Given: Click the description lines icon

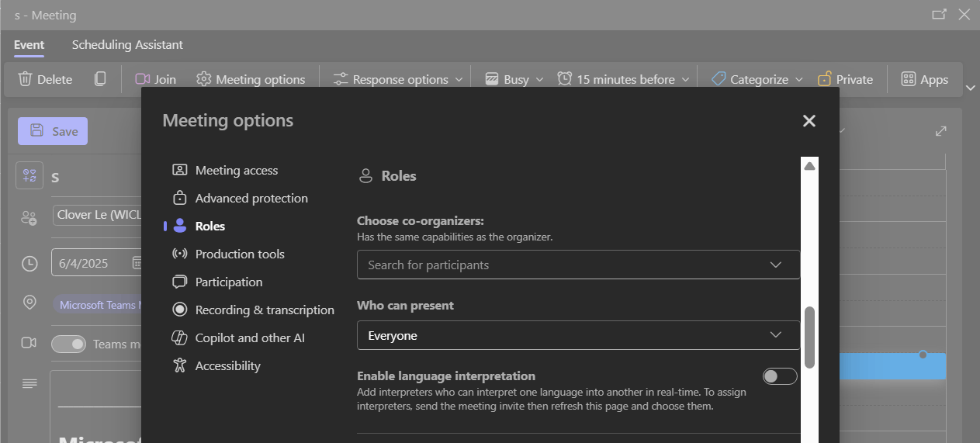Looking at the screenshot, I should click(x=29, y=383).
